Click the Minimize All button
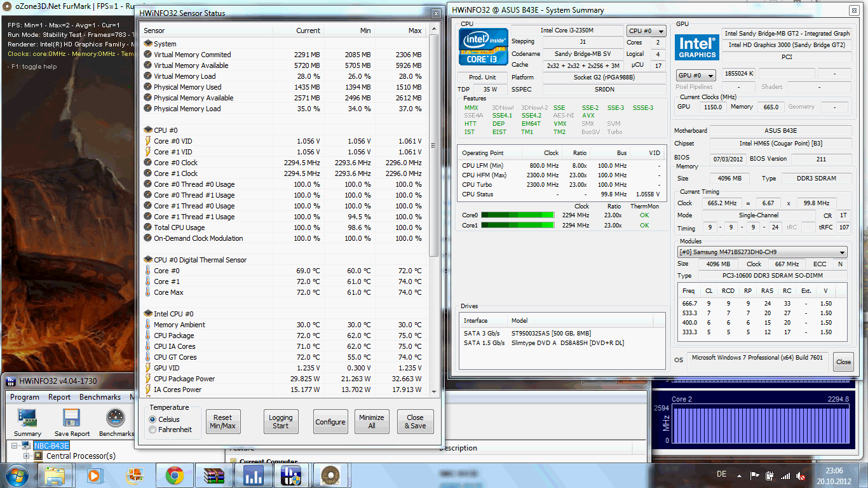This screenshot has height=488, width=868. point(372,421)
